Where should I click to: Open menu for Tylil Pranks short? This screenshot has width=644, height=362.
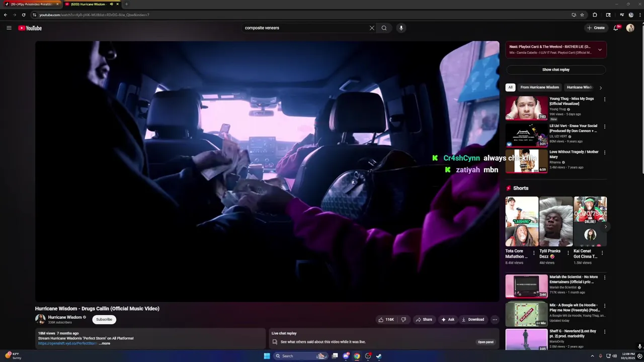[x=568, y=253]
